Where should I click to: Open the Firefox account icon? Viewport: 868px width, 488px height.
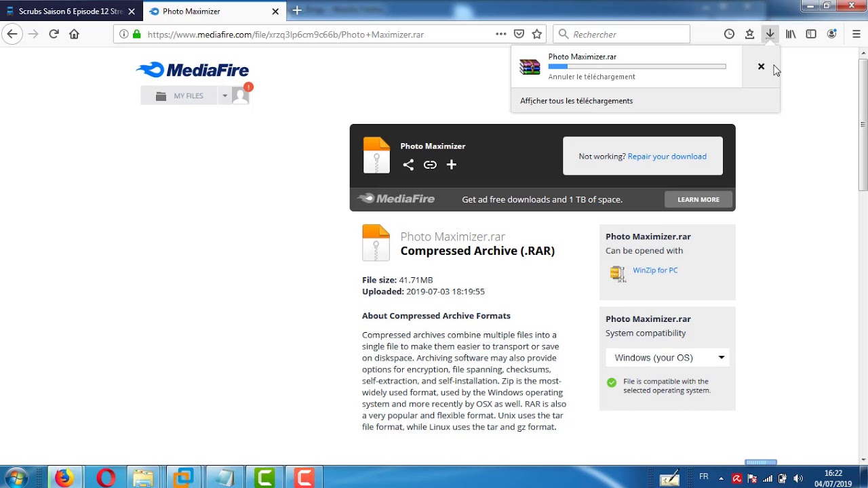point(832,34)
